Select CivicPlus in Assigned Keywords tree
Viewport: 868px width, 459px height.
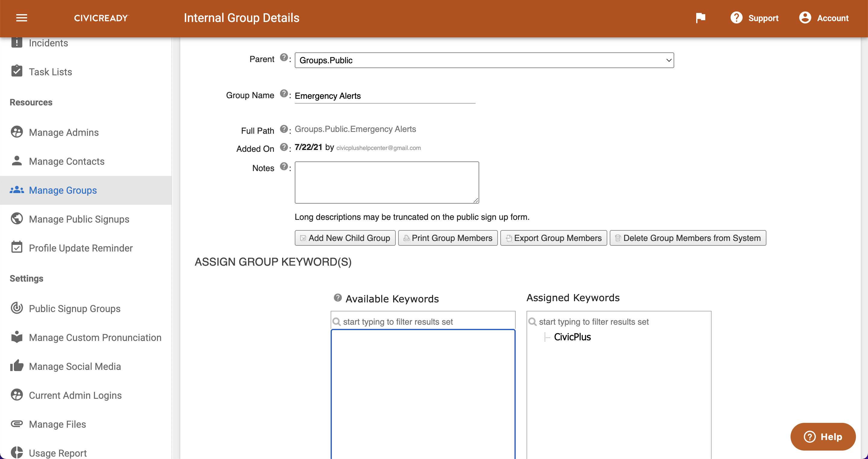pyautogui.click(x=572, y=337)
